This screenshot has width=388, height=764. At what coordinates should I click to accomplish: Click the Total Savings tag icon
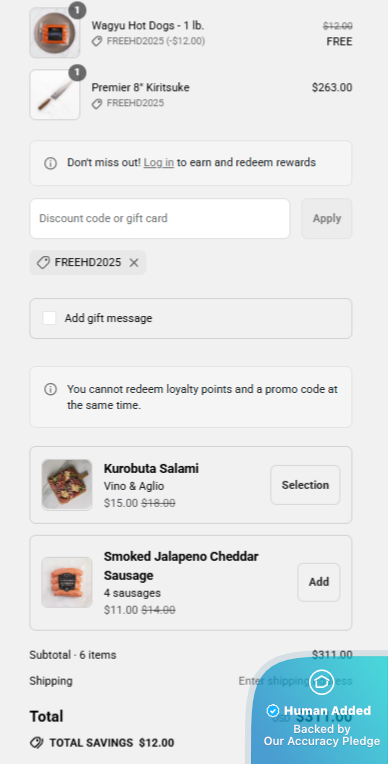coord(36,743)
